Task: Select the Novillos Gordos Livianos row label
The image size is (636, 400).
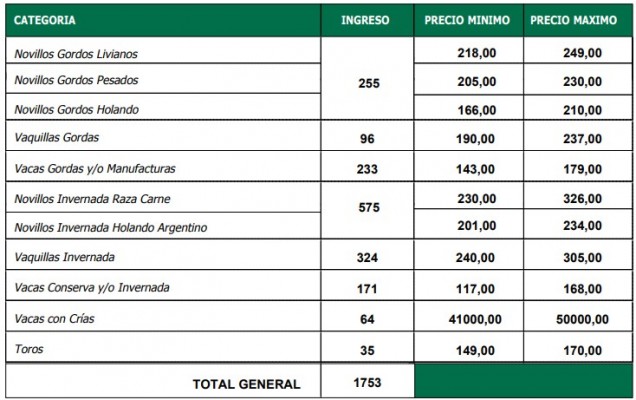Action: (x=163, y=50)
